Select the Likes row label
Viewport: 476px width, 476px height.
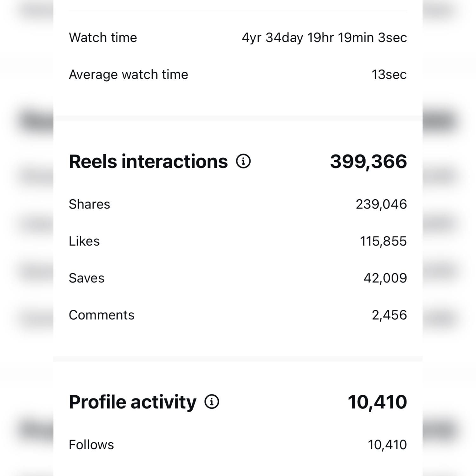tap(84, 241)
